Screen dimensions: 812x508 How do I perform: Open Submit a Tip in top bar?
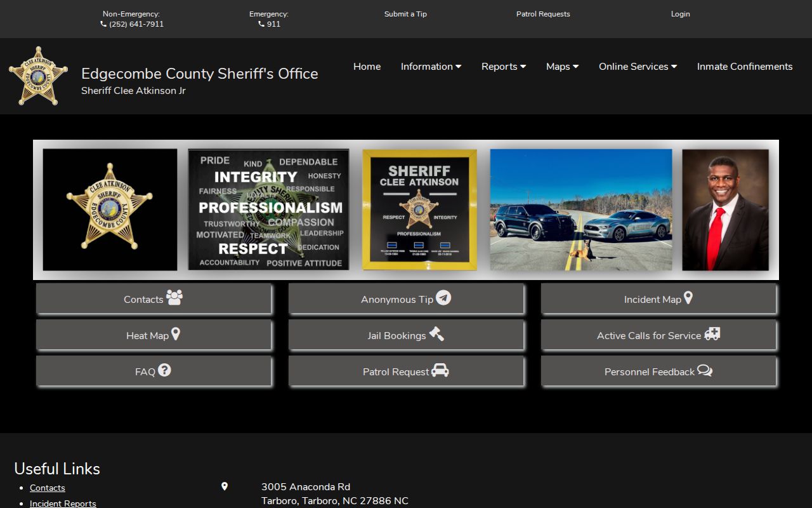click(405, 14)
